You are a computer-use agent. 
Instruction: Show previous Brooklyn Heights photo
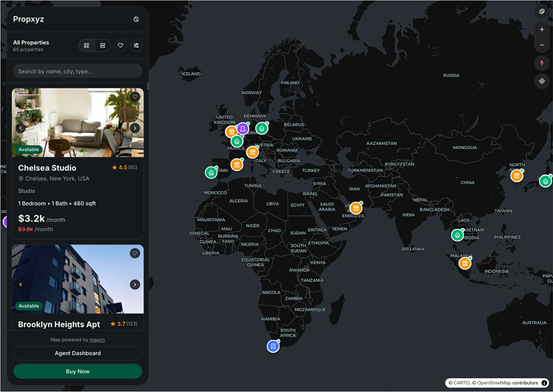tap(21, 284)
